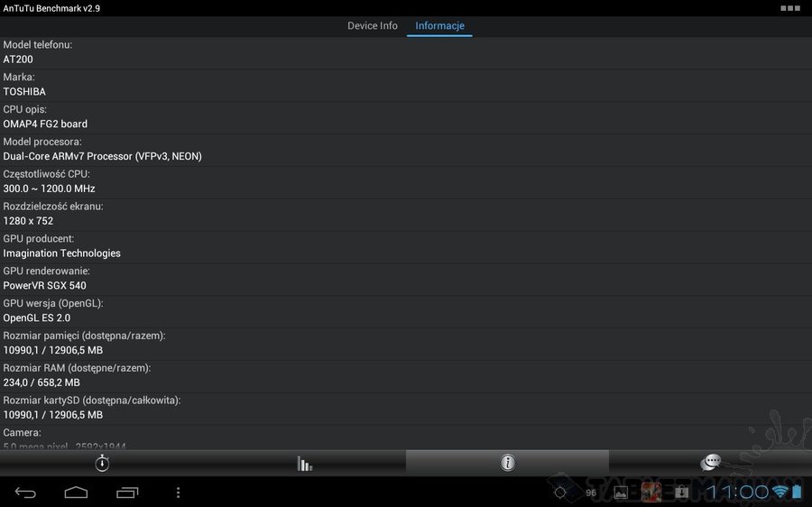The image size is (812, 507).
Task: Select the 234,0 / 658,2 MB RAM value
Action: point(42,383)
